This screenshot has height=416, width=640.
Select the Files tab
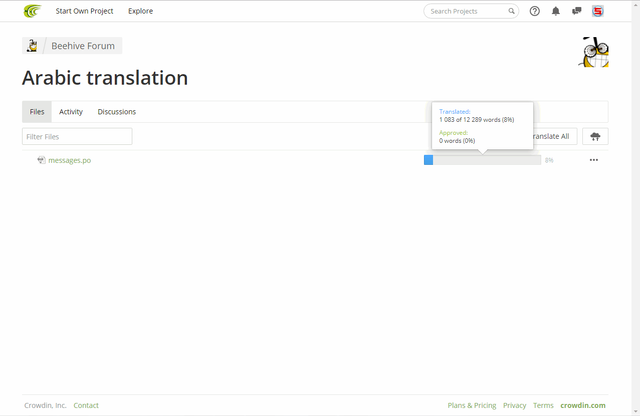pos(37,111)
